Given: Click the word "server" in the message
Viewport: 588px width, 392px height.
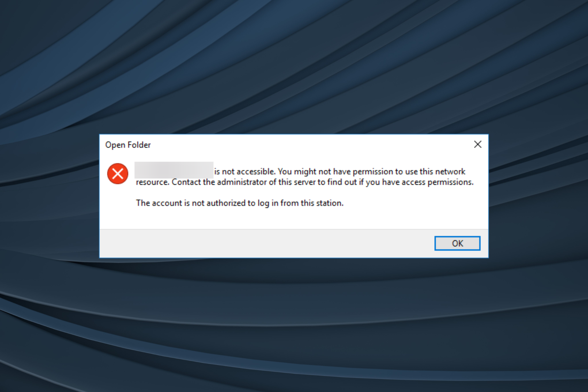Looking at the screenshot, I should pyautogui.click(x=304, y=182).
